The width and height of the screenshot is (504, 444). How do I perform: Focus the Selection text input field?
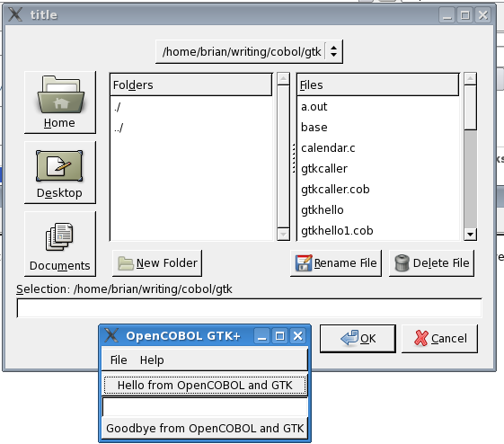249,308
